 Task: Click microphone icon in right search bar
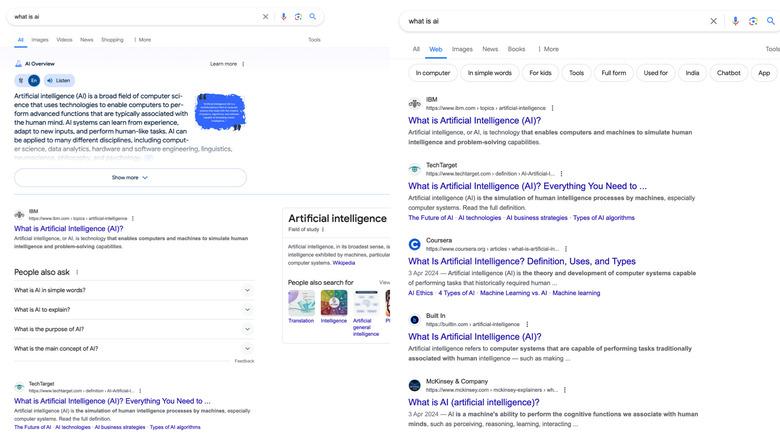[735, 21]
